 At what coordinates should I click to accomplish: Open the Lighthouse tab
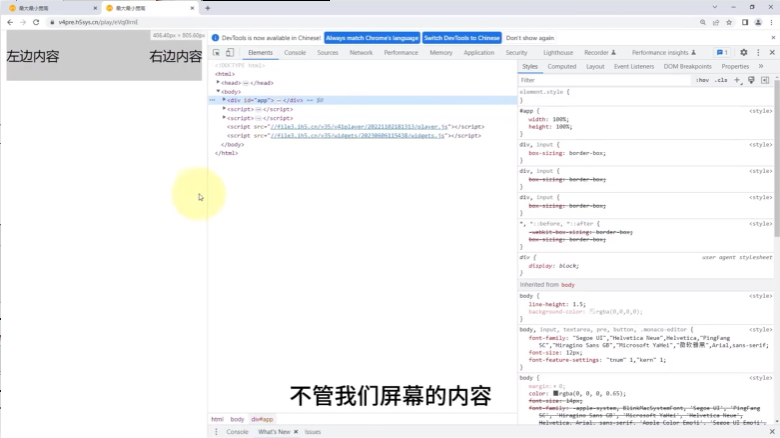(x=558, y=52)
